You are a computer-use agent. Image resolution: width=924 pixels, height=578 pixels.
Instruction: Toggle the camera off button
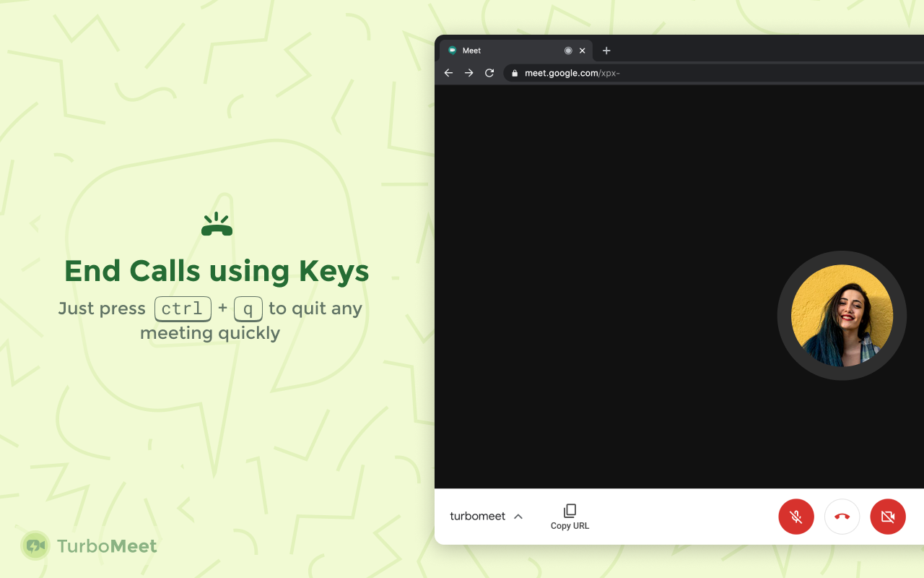click(888, 517)
